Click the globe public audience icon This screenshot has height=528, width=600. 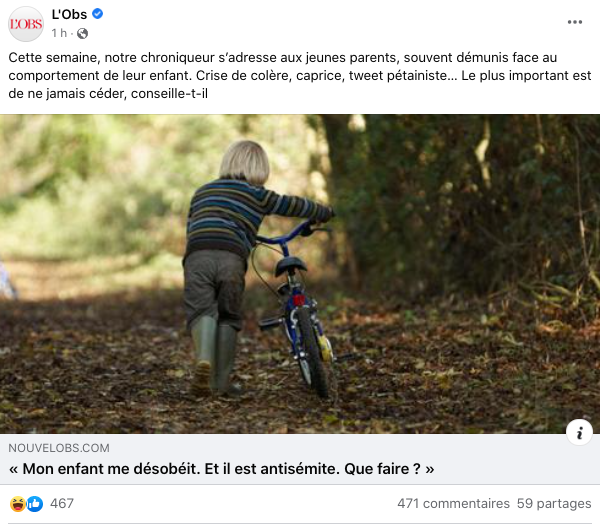(x=82, y=34)
